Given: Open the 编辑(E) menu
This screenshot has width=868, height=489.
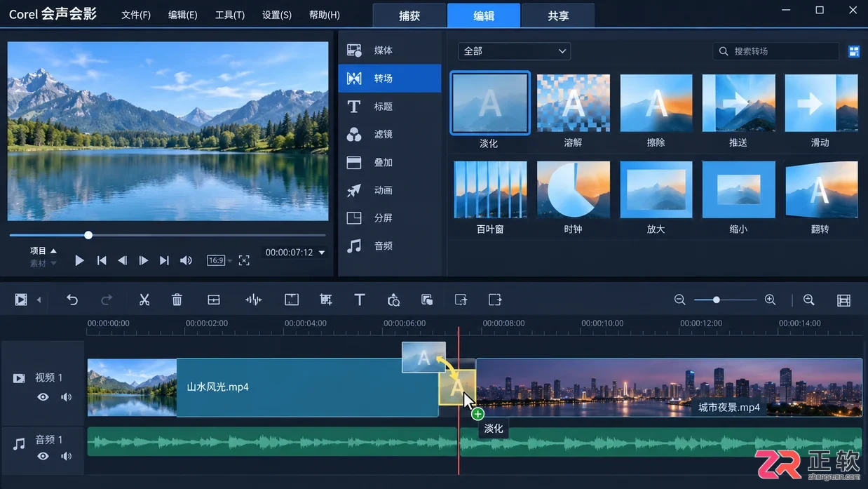Looking at the screenshot, I should [183, 15].
